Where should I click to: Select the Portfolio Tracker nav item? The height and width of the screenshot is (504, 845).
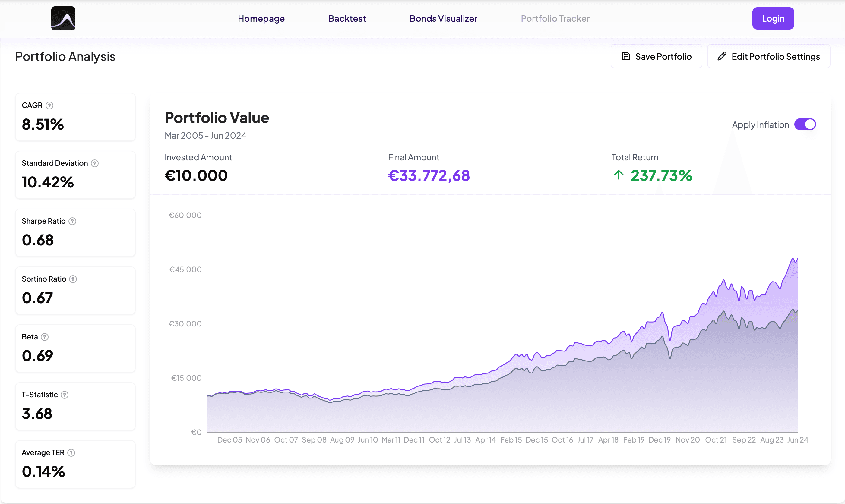[x=555, y=19]
